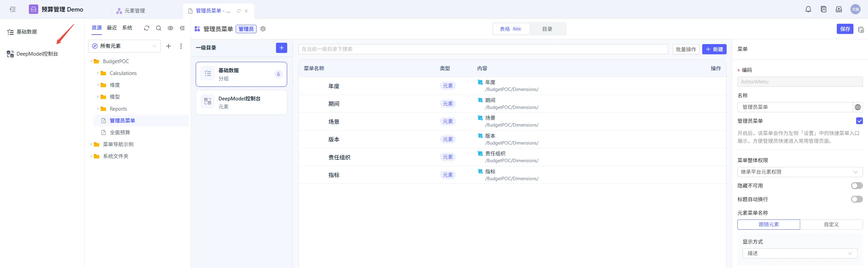Open more options three-dot menu
Image resolution: width=868 pixels, height=268 pixels.
click(181, 46)
